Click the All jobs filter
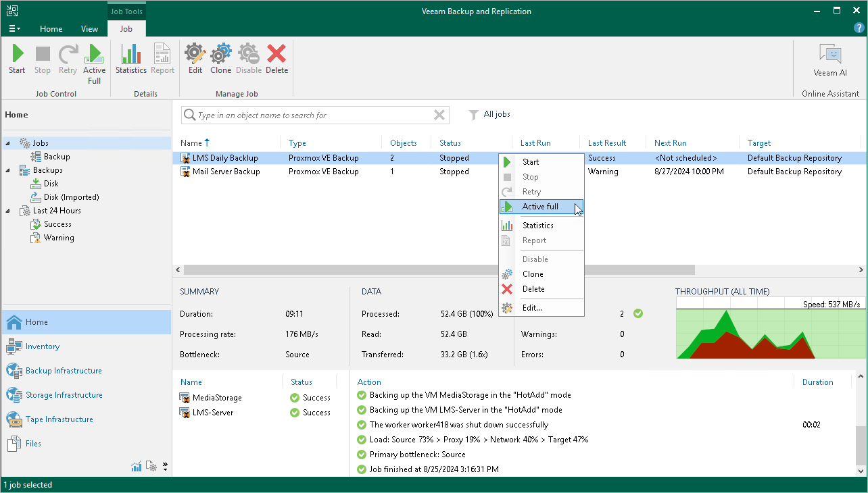The width and height of the screenshot is (868, 493). coord(496,115)
